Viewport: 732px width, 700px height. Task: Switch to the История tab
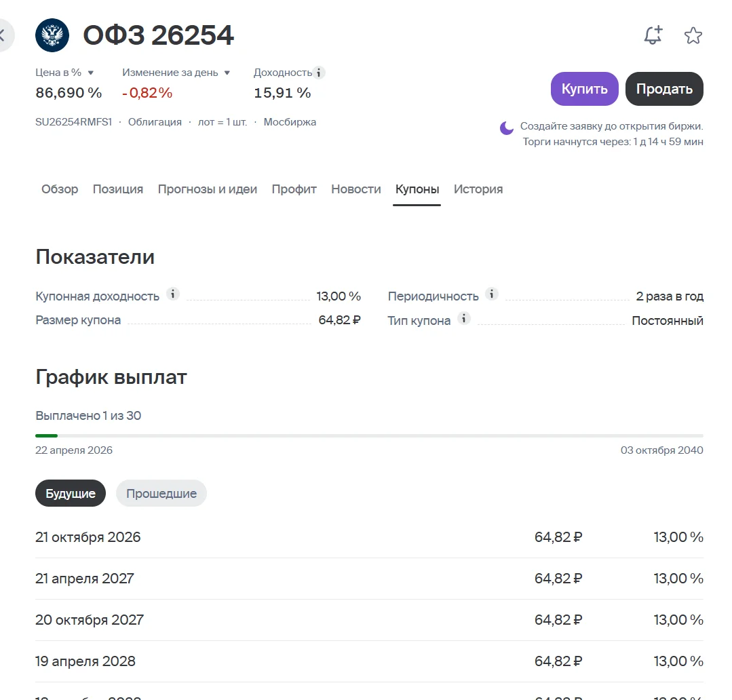tap(478, 189)
